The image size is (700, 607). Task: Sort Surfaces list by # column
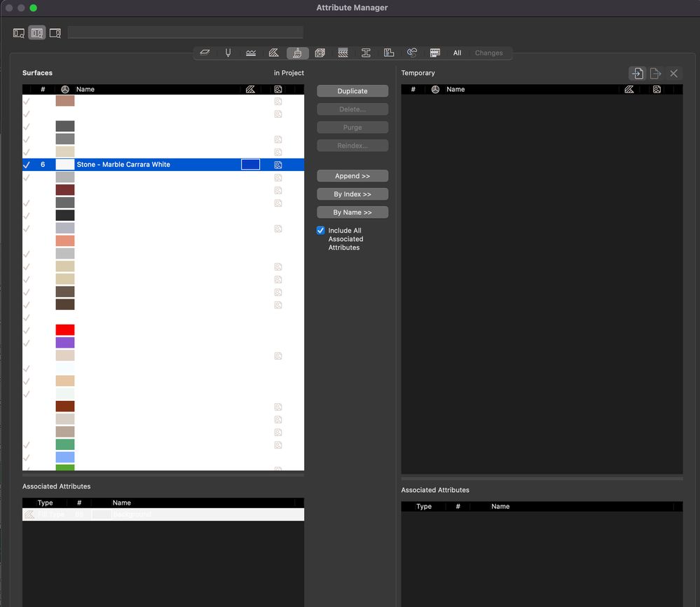[43, 89]
